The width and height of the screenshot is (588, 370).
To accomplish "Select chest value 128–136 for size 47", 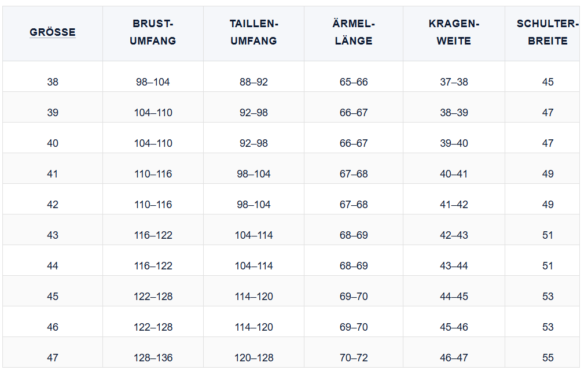I will [x=153, y=358].
